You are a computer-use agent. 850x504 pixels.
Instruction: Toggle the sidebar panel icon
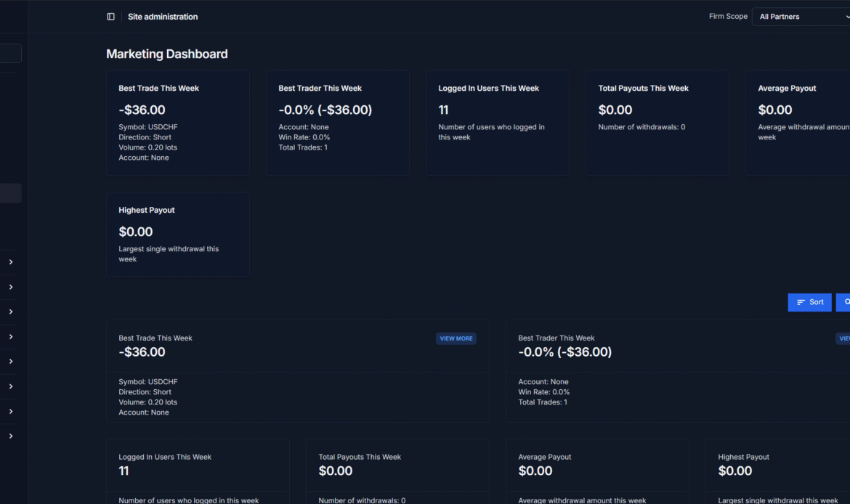110,17
